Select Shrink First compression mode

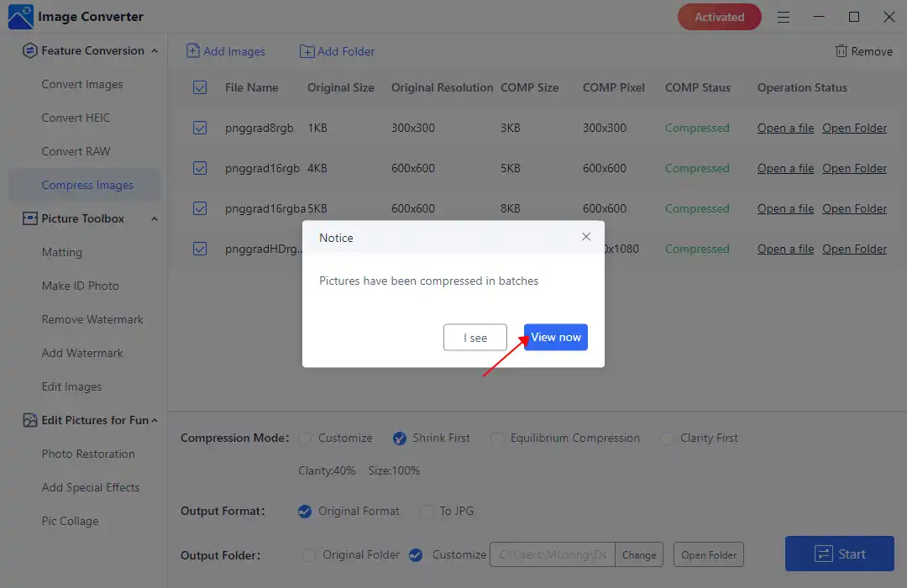click(x=400, y=438)
